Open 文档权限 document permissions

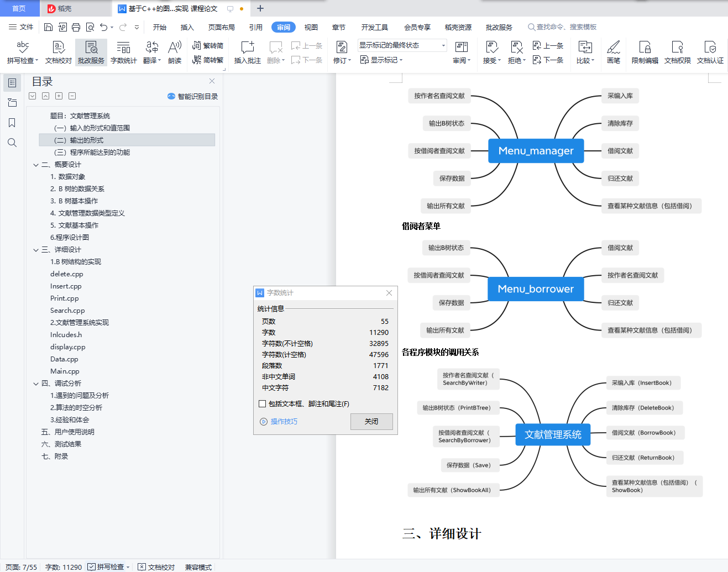[678, 53]
